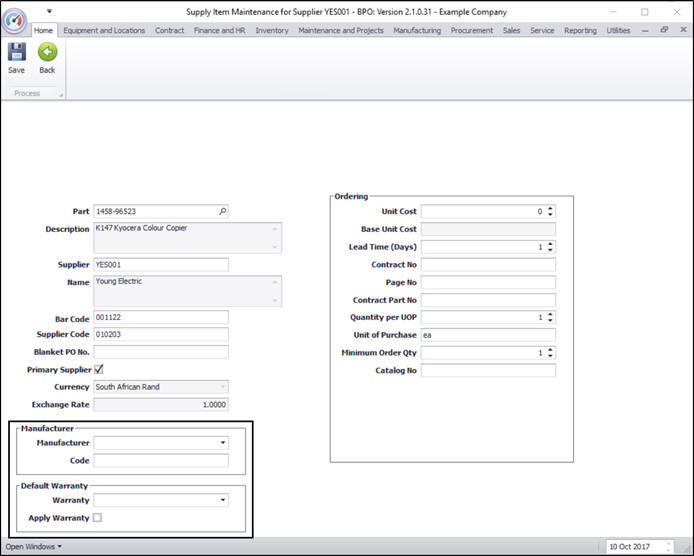The height and width of the screenshot is (556, 694).
Task: Click the Supplier YES001 field
Action: point(161,265)
